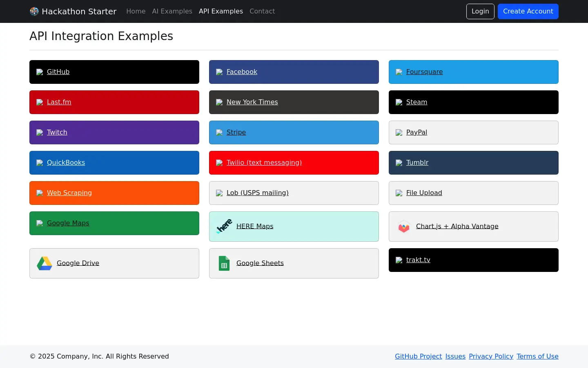Viewport: 588px width, 368px height.
Task: Open the PayPal API example link
Action: point(416,132)
